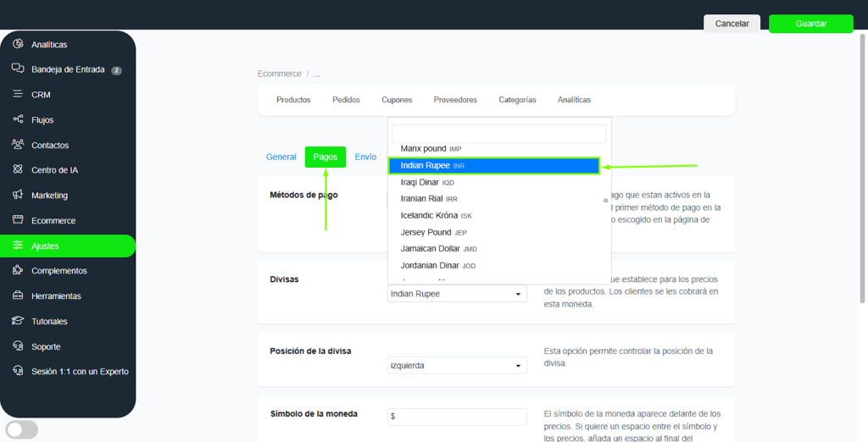Open the Ecommerce store icon in sidebar
The image size is (868, 442).
(x=18, y=220)
